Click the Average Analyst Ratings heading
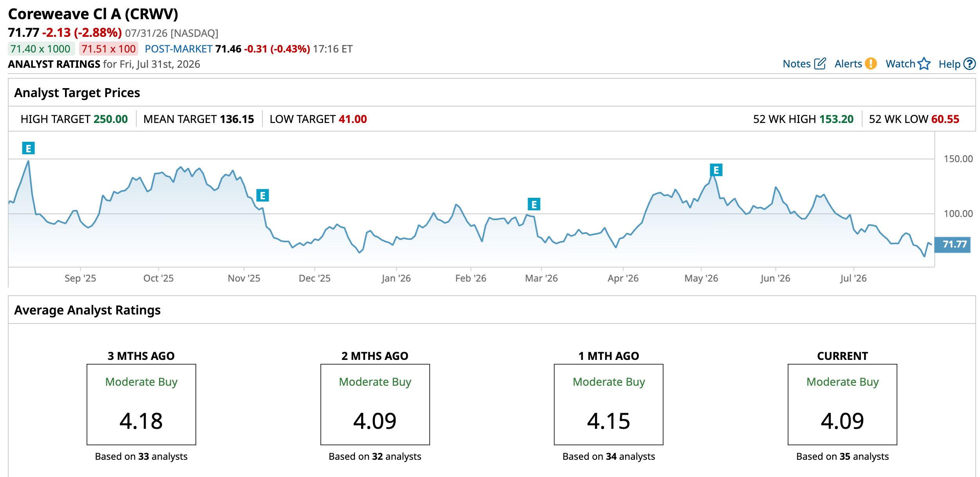 (87, 310)
